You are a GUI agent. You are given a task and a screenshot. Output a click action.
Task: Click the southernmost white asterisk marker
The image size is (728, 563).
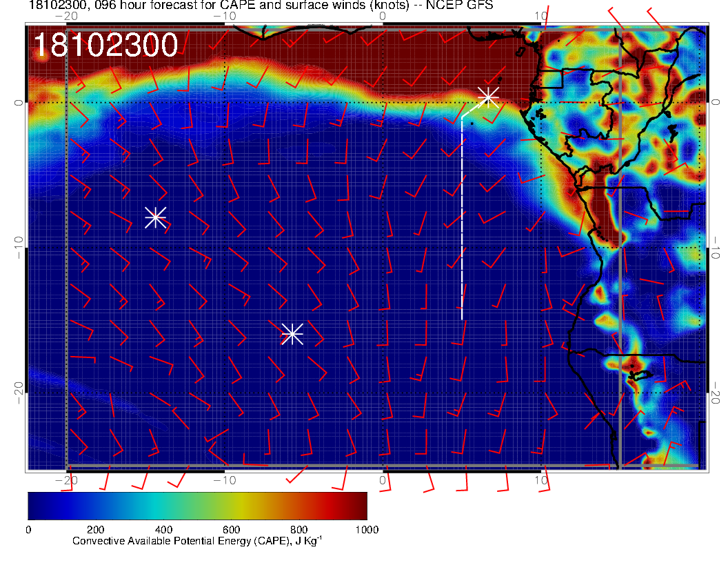pos(292,334)
